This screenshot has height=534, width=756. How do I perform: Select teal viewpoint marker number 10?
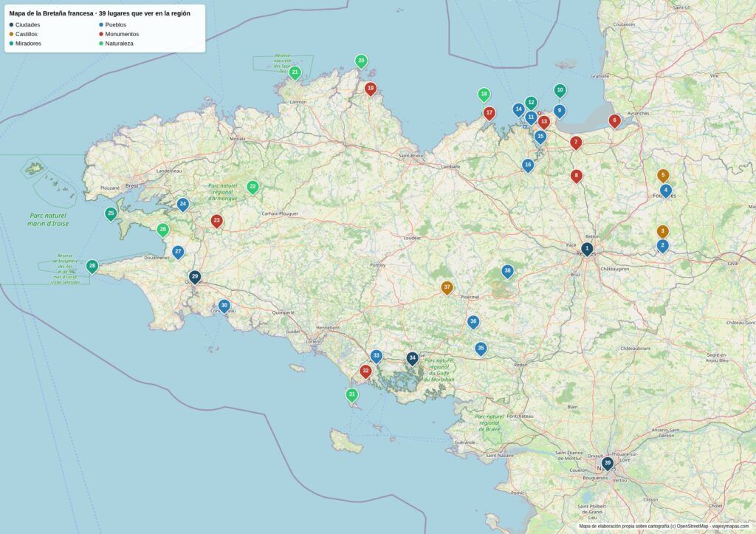coord(560,91)
